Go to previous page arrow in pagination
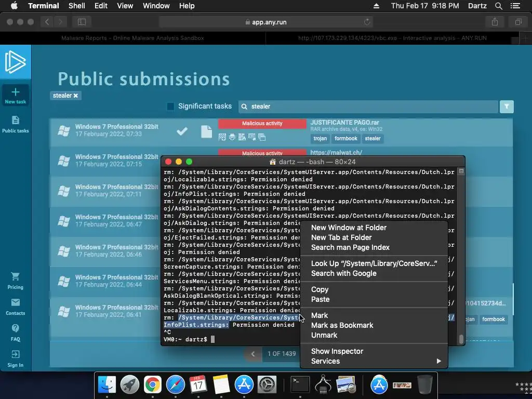The image size is (532, 399). click(253, 354)
